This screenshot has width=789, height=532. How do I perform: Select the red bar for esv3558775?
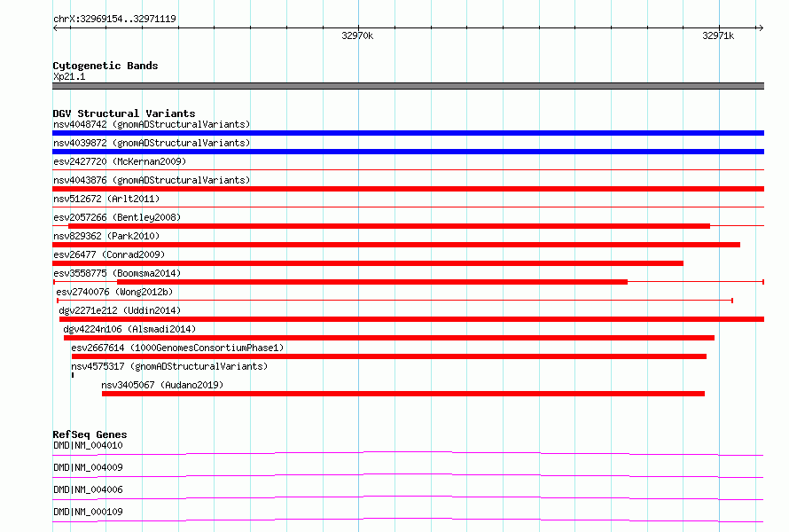point(371,282)
